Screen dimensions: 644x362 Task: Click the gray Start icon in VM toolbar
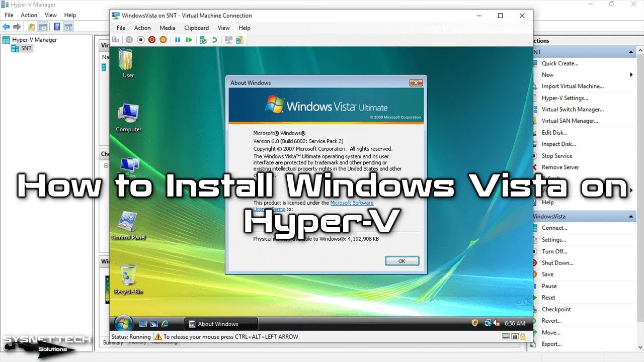pos(129,40)
